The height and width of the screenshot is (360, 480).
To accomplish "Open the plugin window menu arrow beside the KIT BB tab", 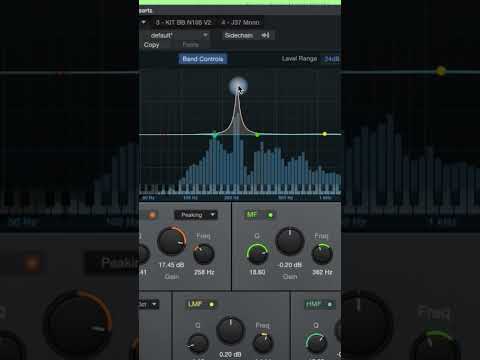I will (144, 22).
